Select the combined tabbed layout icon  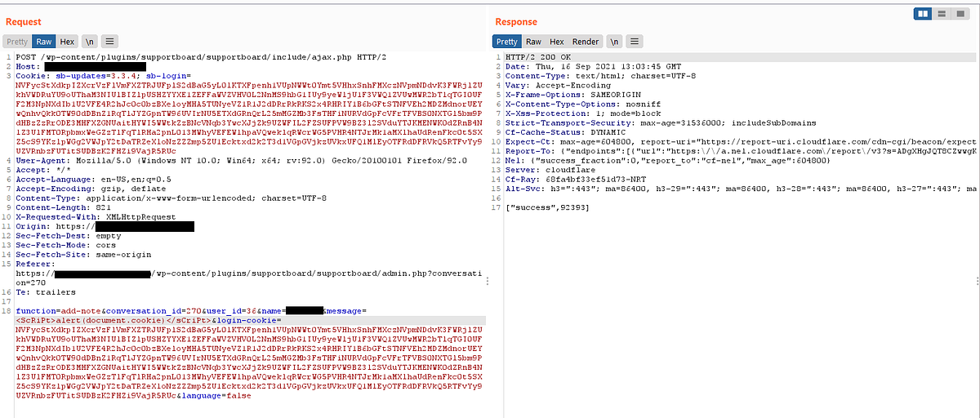[x=960, y=13]
